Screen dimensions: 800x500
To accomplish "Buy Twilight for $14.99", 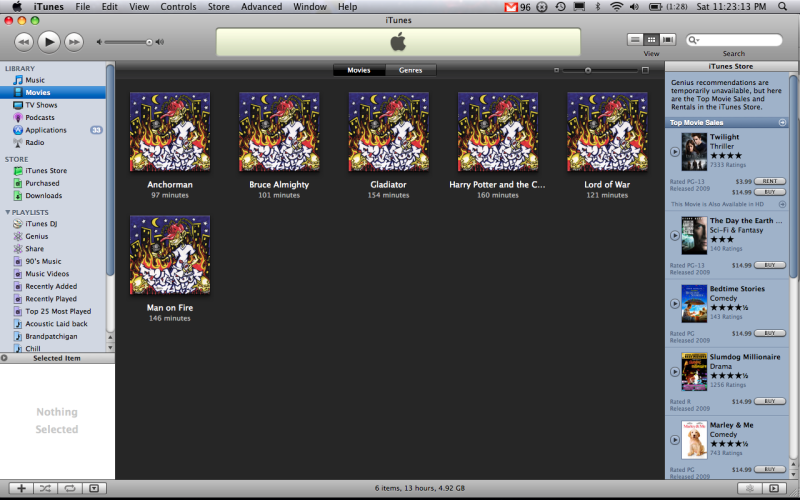I will pos(770,192).
